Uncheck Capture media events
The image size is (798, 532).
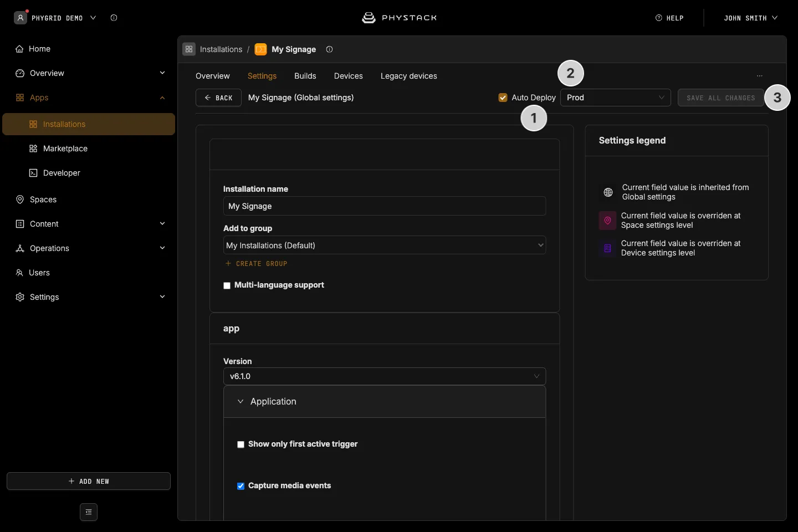(241, 486)
